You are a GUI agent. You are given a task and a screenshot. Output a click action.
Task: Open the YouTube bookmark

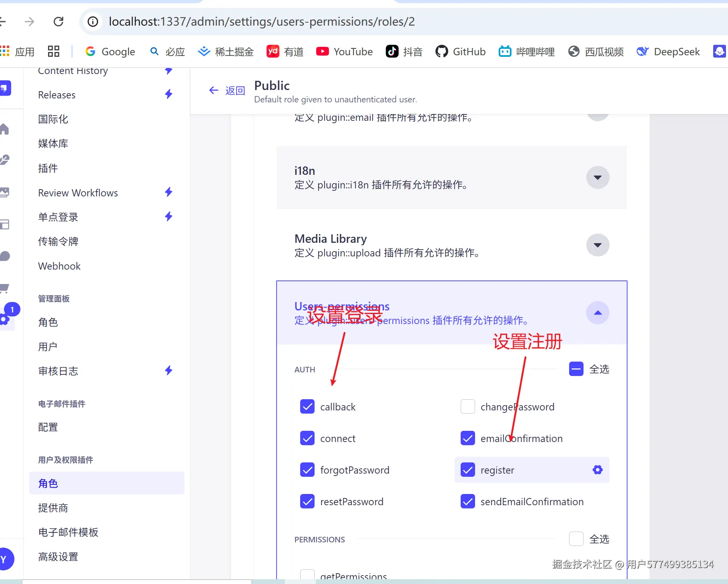click(x=344, y=52)
